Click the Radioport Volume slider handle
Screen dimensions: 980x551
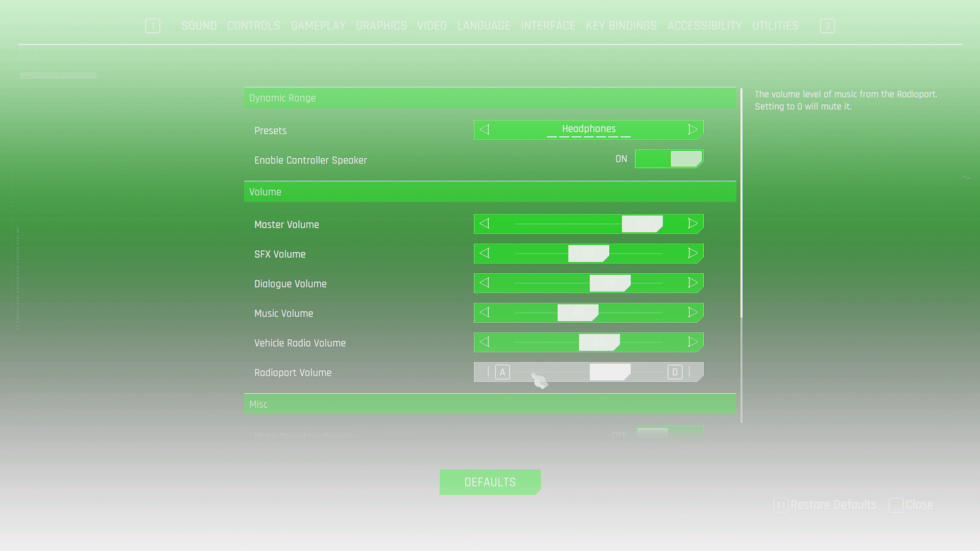coord(610,372)
